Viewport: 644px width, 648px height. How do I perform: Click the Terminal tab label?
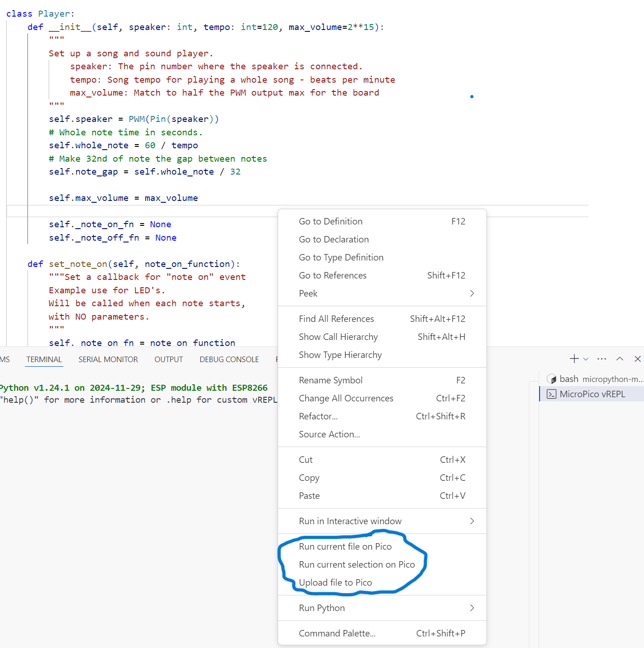click(44, 359)
